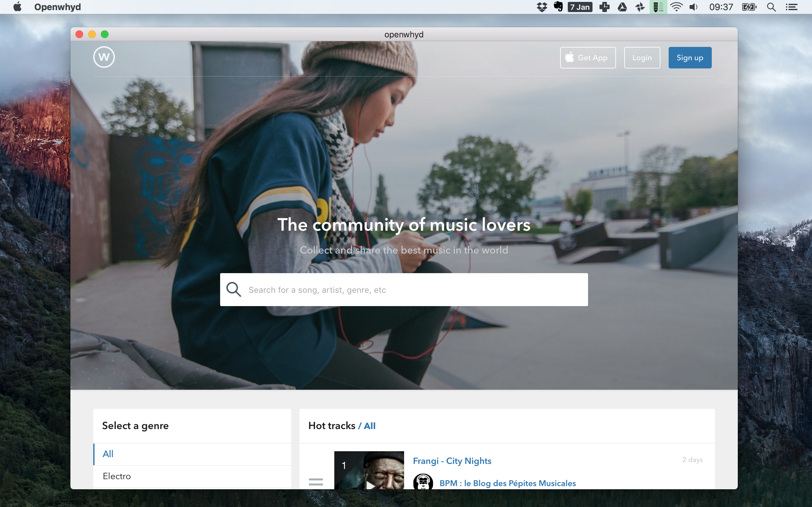Open the Evernote elephant menu bar icon

click(558, 7)
